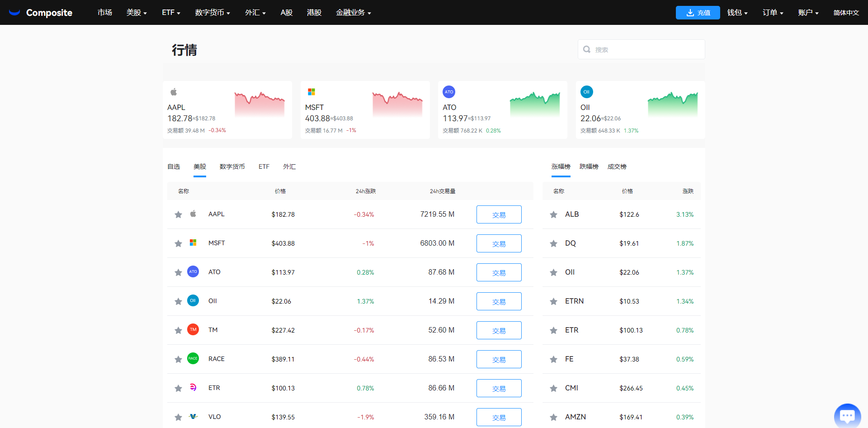This screenshot has height=428, width=868.
Task: Switch to the ETF market tab
Action: click(x=264, y=167)
